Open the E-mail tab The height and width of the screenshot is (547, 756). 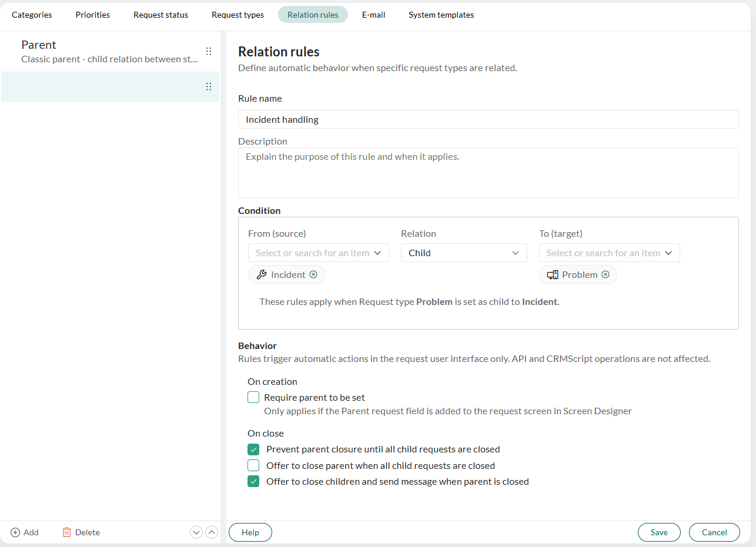point(373,15)
